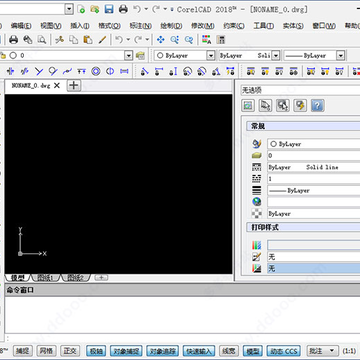
Task: Click the concentric circles snap icon
Action: coord(96,71)
